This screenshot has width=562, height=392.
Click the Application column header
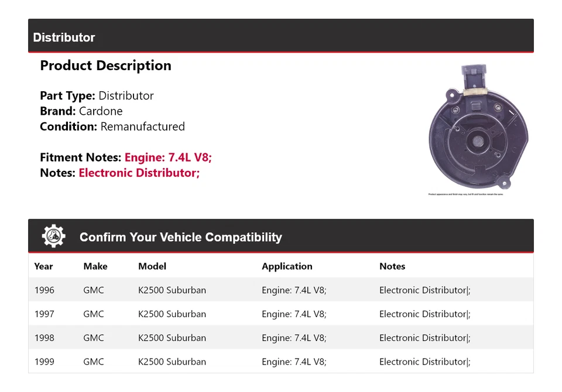pos(287,266)
